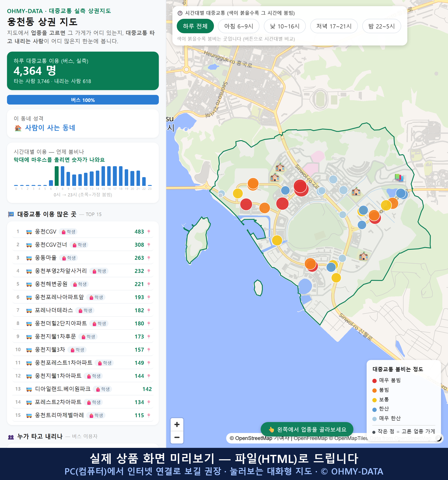Image resolution: width=448 pixels, height=480 pixels.
Task: Click the map zoom in plus button
Action: pyautogui.click(x=177, y=424)
